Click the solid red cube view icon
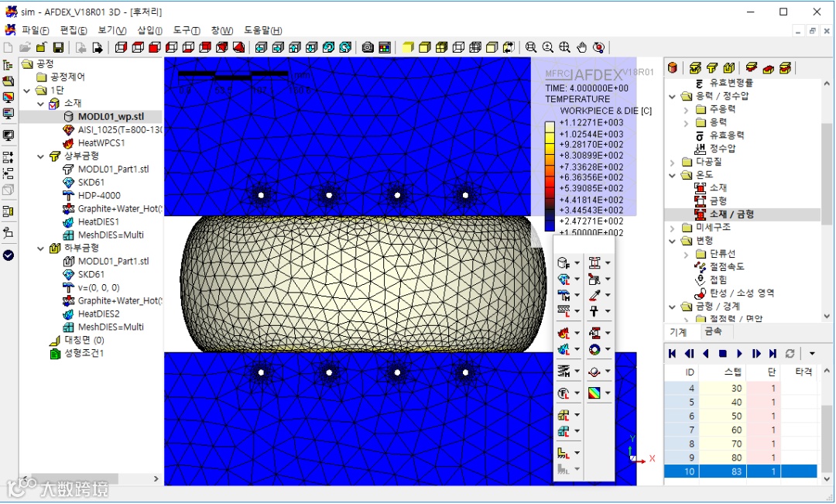The height and width of the screenshot is (504, 836). point(155,47)
